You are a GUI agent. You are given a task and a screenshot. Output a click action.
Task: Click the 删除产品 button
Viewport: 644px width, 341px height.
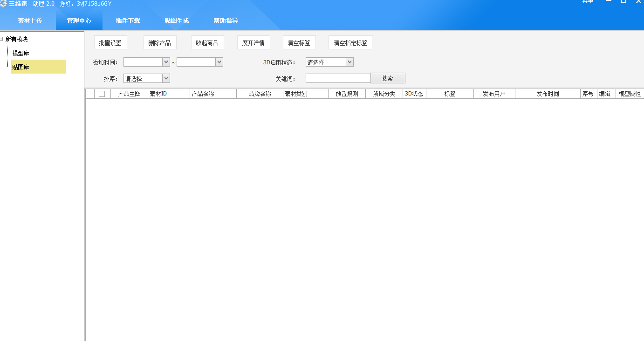(x=160, y=42)
